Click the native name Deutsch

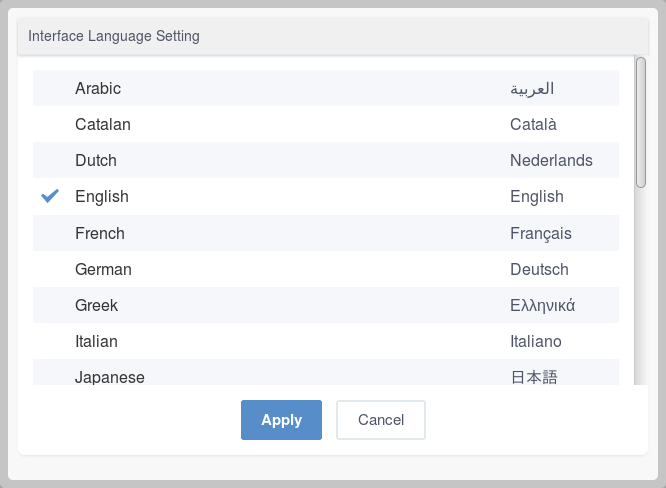click(539, 269)
